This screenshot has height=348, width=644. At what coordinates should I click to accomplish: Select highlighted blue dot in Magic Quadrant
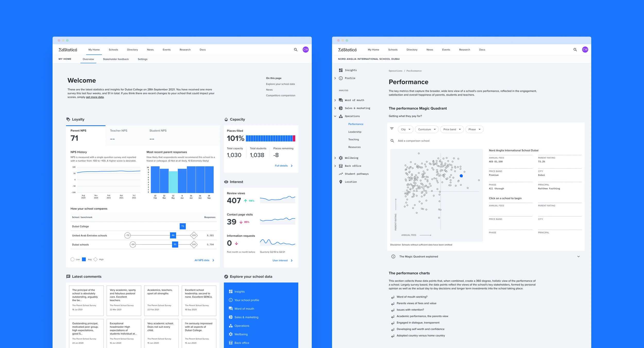[x=461, y=176]
